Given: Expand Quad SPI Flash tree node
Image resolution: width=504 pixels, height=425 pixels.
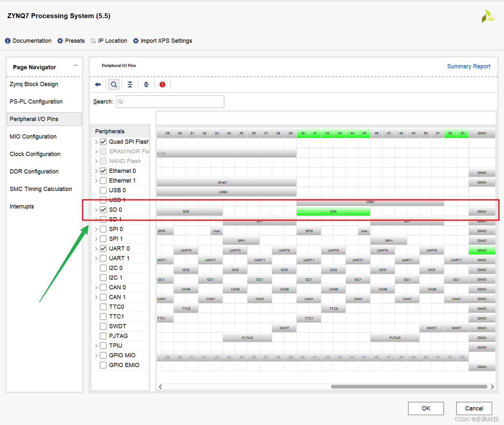Looking at the screenshot, I should pyautogui.click(x=96, y=142).
